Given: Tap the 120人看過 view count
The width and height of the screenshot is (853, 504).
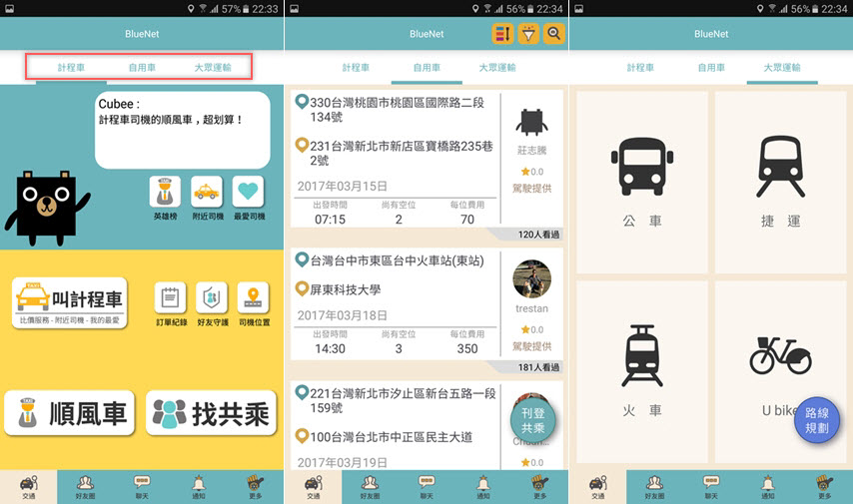Looking at the screenshot, I should point(538,235).
